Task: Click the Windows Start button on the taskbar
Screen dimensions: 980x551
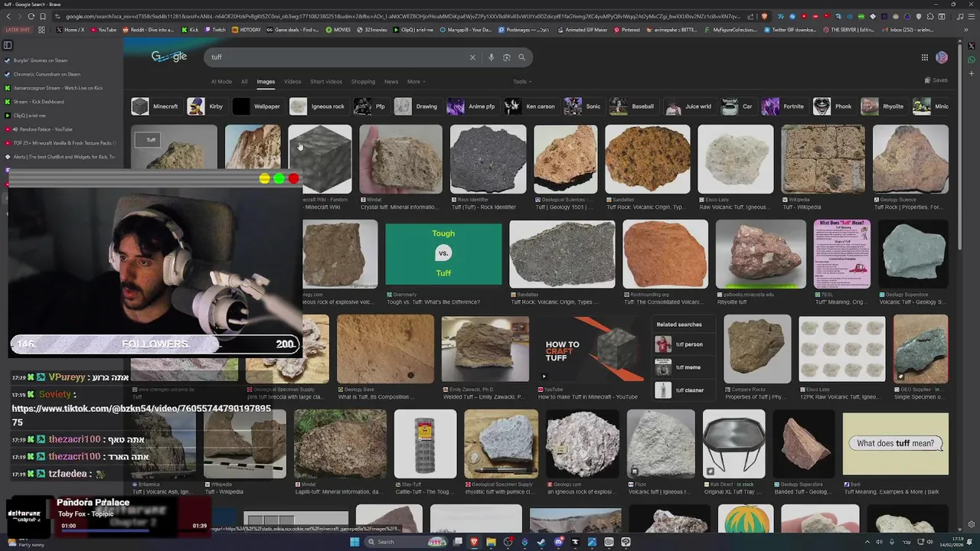Action: click(x=354, y=542)
